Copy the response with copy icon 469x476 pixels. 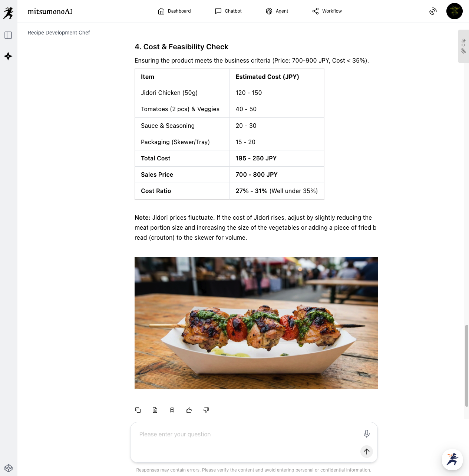pyautogui.click(x=138, y=410)
